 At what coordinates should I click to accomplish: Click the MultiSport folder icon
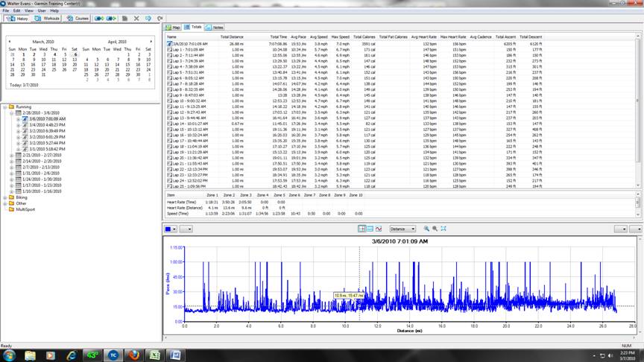point(10,209)
